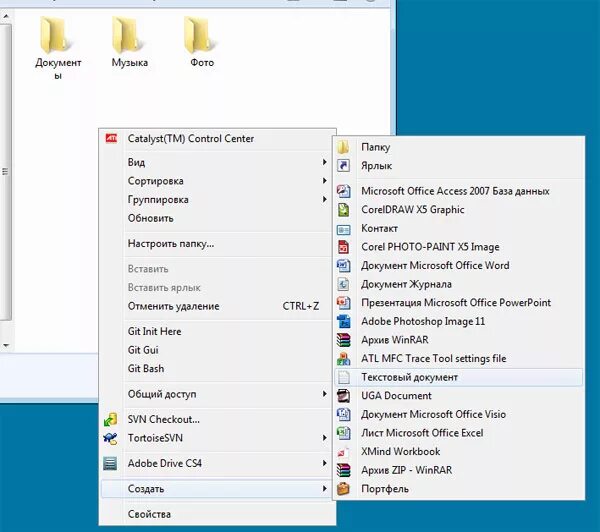Click the Word document icon
Image resolution: width=600 pixels, height=532 pixels.
(x=343, y=266)
